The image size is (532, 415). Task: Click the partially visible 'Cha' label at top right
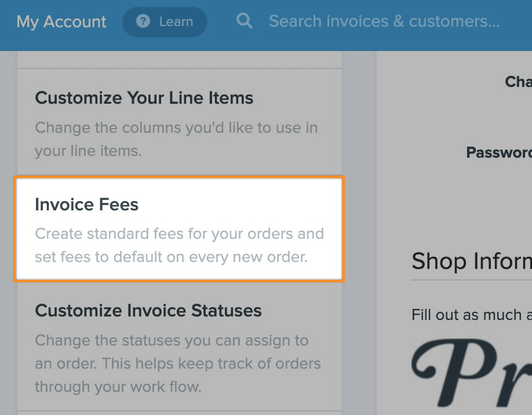pyautogui.click(x=518, y=82)
